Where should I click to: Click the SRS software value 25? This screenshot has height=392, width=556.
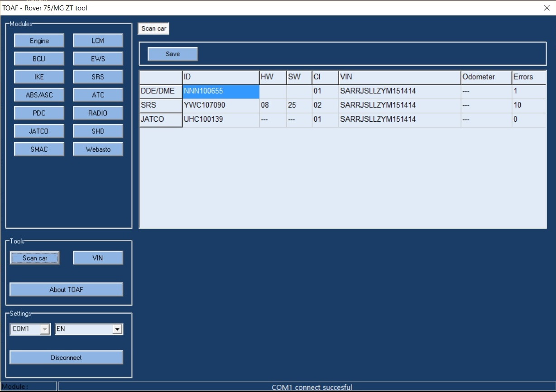click(299, 105)
